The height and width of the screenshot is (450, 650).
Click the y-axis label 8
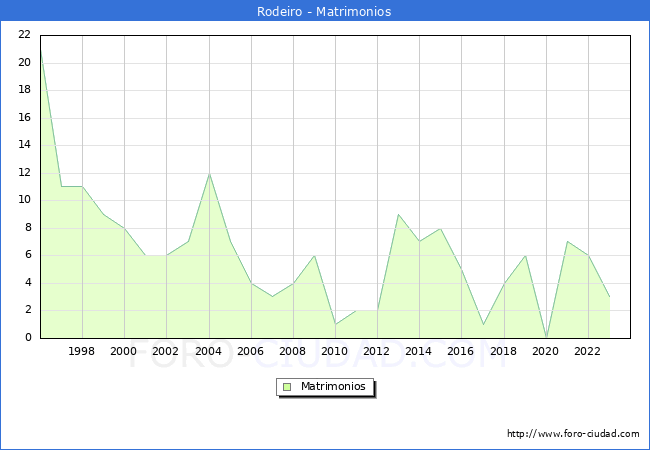pos(28,227)
